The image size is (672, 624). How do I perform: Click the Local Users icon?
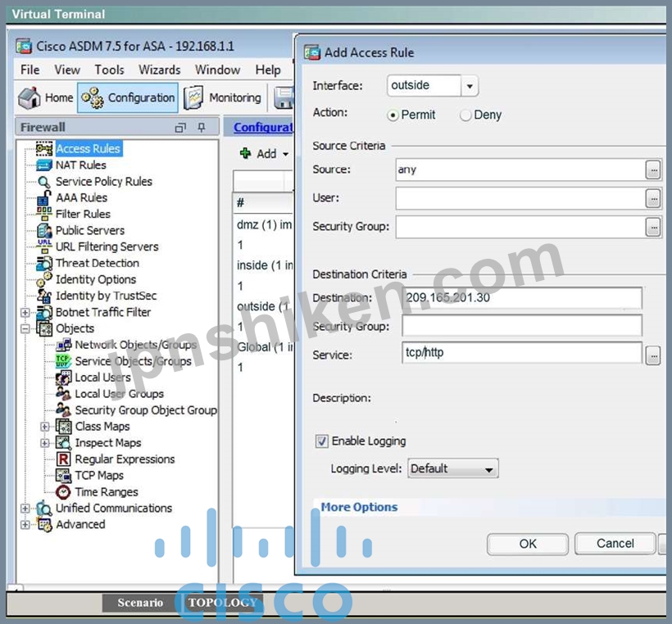pyautogui.click(x=64, y=378)
